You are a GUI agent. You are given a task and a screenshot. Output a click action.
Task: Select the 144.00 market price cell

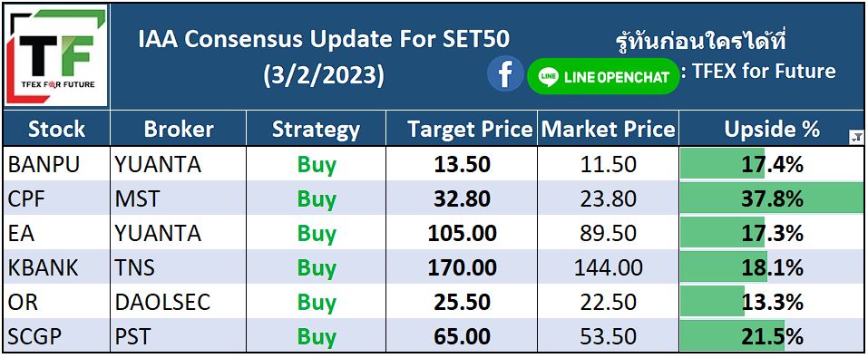pos(609,267)
